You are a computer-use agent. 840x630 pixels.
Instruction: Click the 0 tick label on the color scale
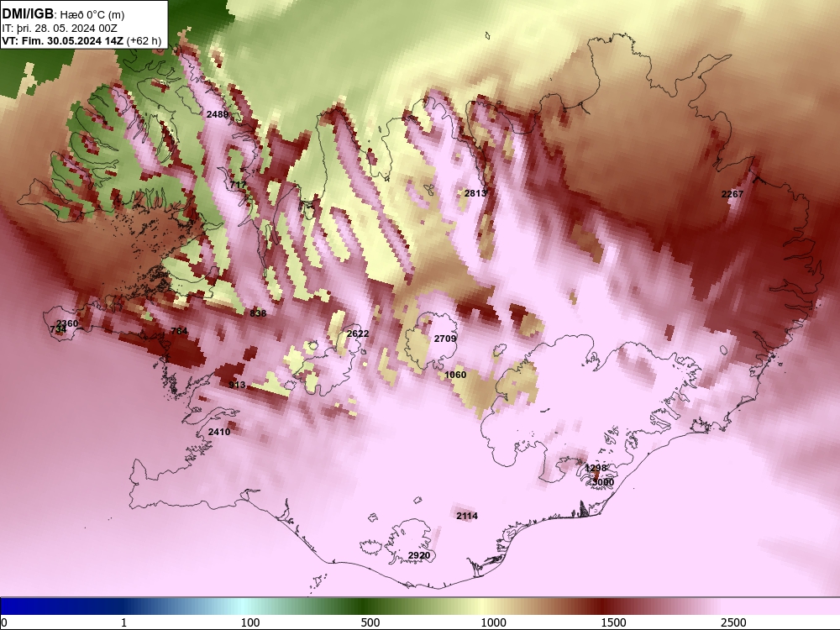tap(5, 622)
